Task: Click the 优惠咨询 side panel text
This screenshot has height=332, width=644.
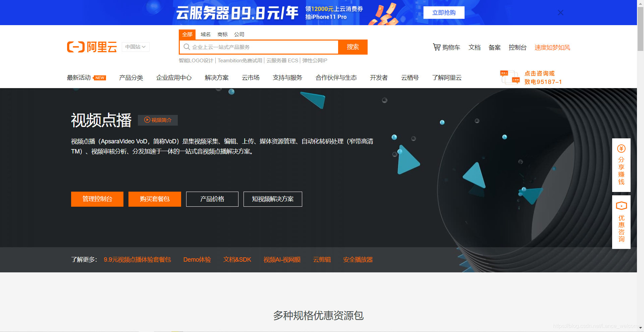Action: (621, 228)
